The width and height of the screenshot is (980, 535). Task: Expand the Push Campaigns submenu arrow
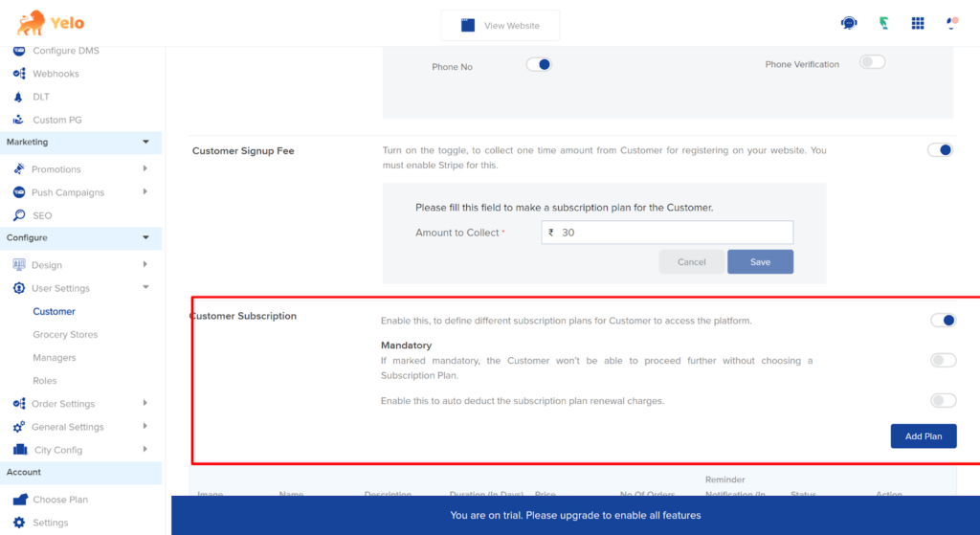pyautogui.click(x=145, y=191)
